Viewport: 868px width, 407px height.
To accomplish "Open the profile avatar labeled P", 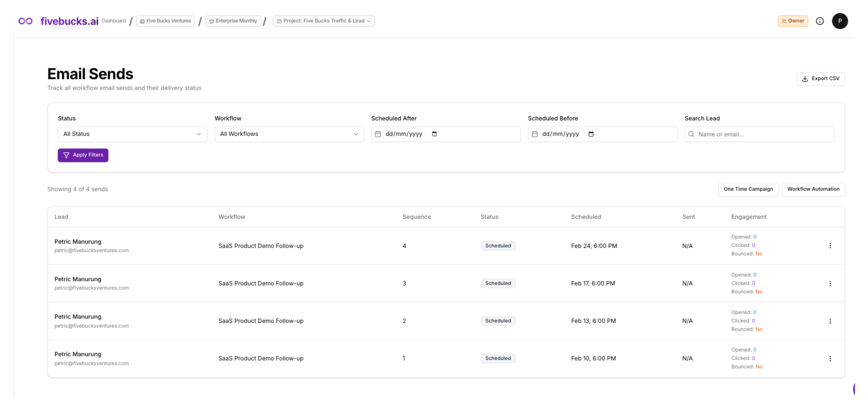I will pyautogui.click(x=840, y=21).
